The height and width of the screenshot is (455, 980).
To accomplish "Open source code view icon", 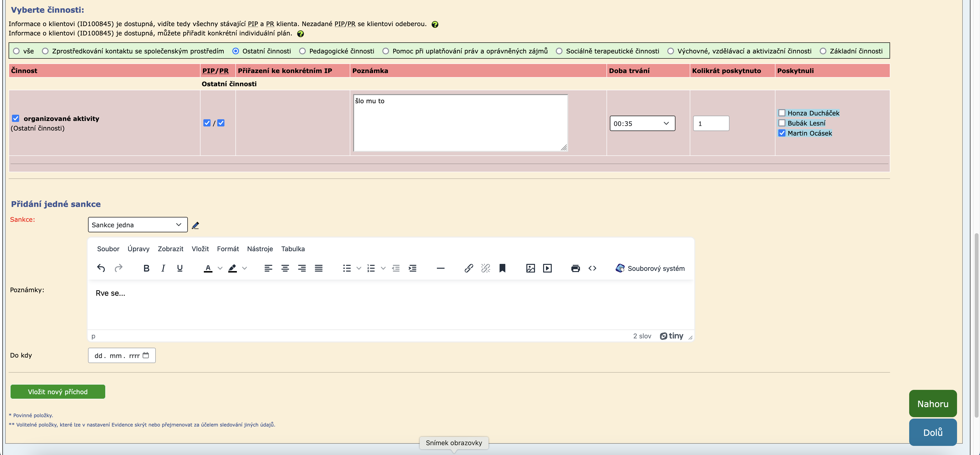I will (592, 268).
